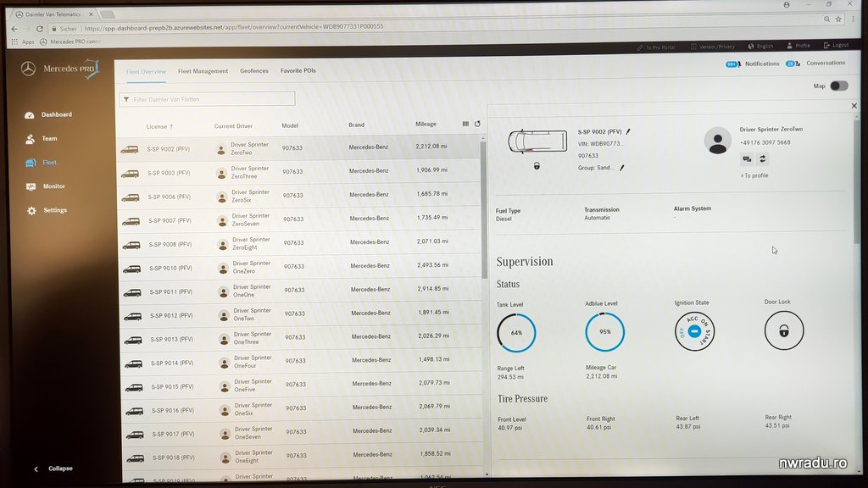Click Tank Level 64% gauge

tap(516, 333)
